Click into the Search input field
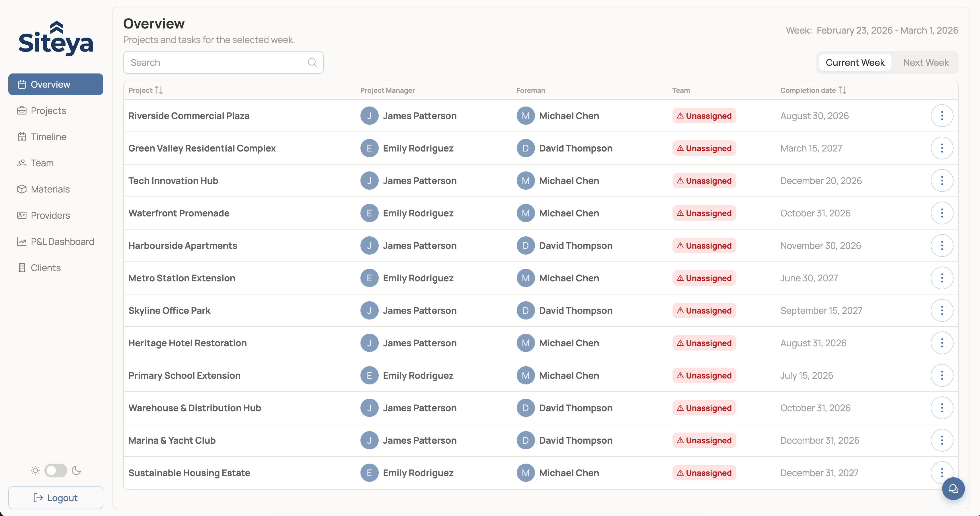This screenshot has width=980, height=516. [217, 62]
